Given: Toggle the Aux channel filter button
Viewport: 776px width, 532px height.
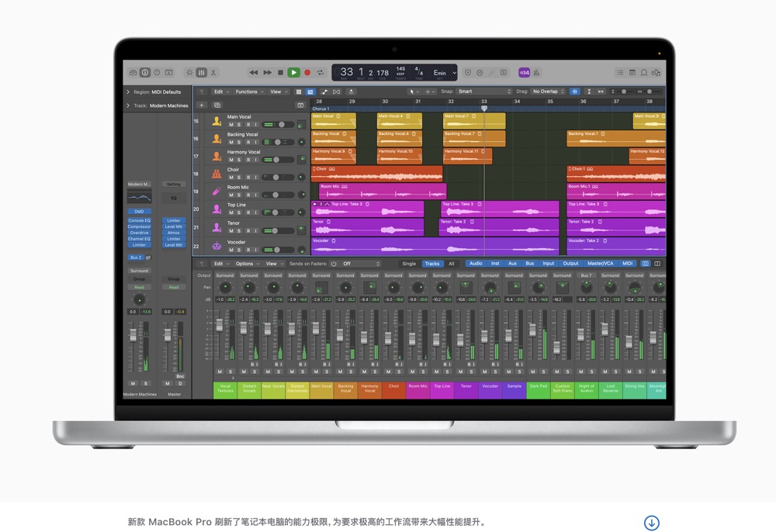Looking at the screenshot, I should (513, 264).
